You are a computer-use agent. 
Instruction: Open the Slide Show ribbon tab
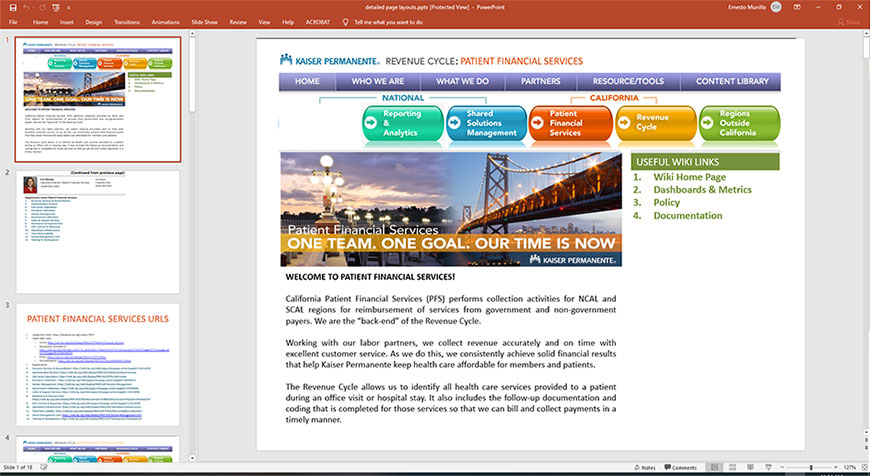pos(204,22)
